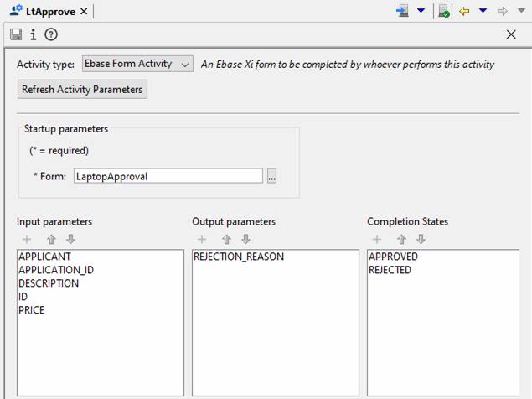Select REJECTION_REASON in the Output parameters list
This screenshot has height=399, width=532.
(239, 256)
